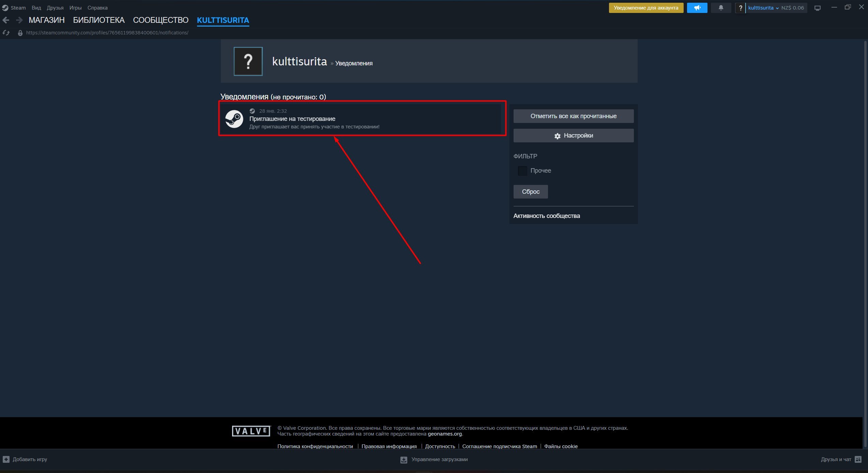Click the Steam logo in the invitation notification
Viewport: 868px width, 473px height.
[234, 119]
